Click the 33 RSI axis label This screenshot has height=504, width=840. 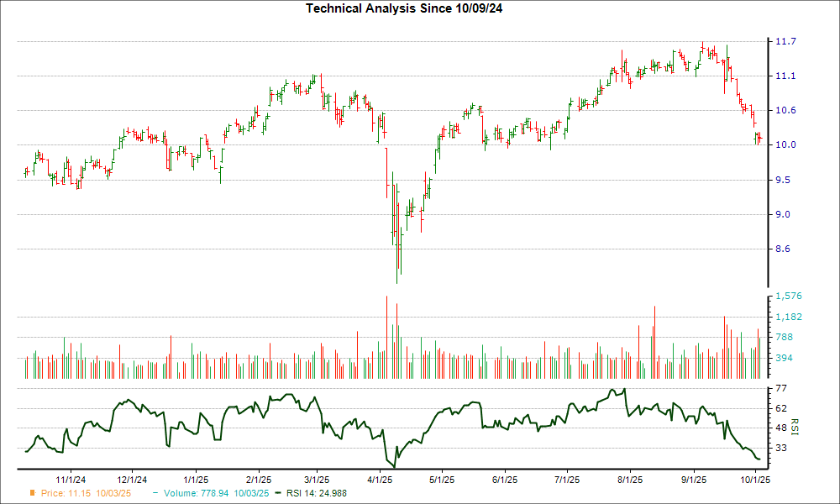tap(783, 448)
